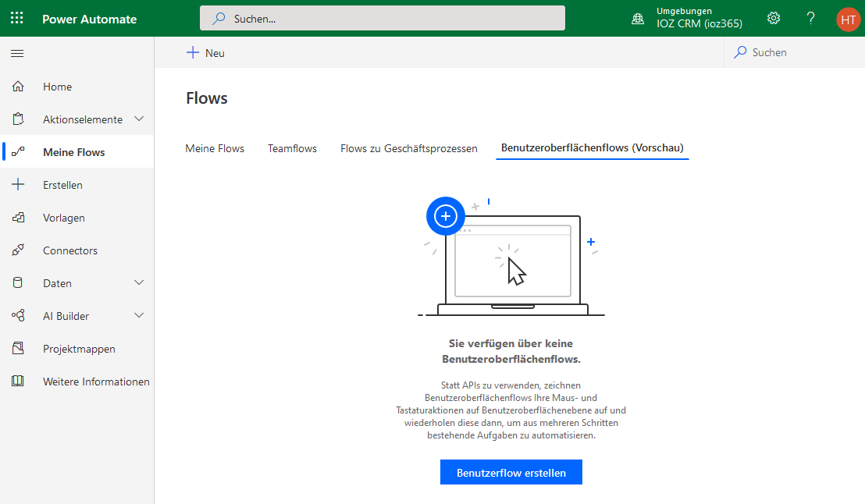
Task: Open Flows zu Geschäftsprozessen tab
Action: click(x=409, y=148)
